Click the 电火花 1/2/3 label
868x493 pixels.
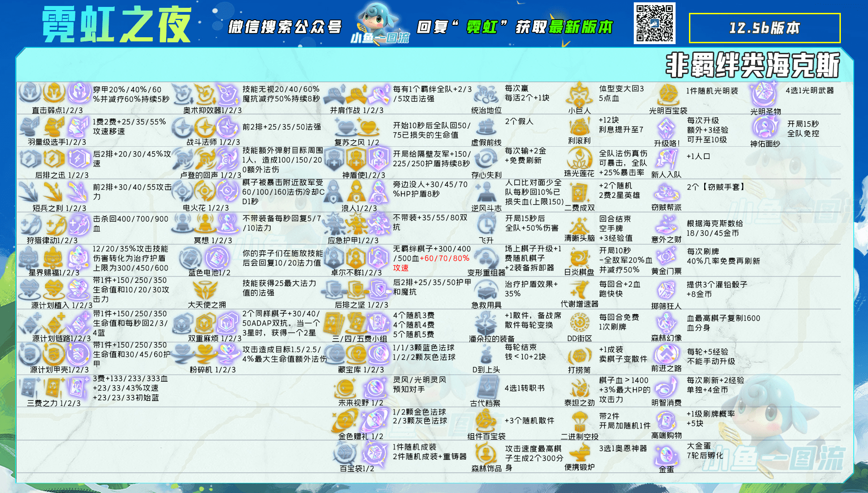206,208
